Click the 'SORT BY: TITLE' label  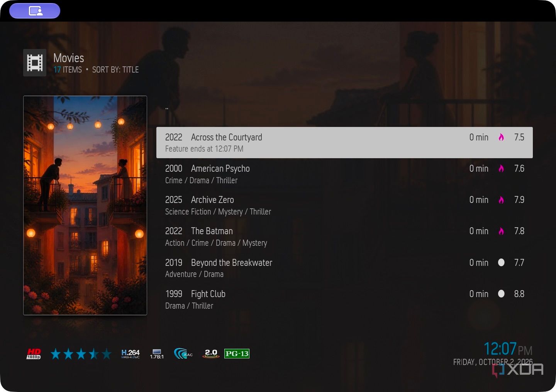click(x=115, y=70)
